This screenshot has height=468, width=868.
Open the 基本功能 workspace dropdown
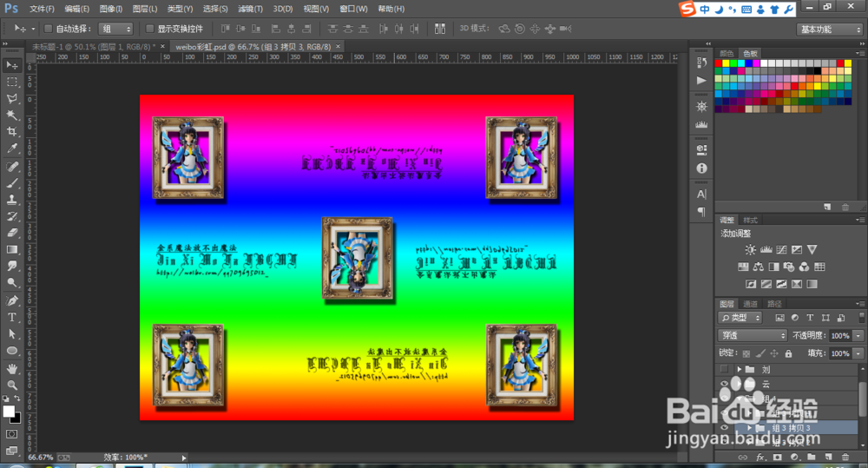830,30
